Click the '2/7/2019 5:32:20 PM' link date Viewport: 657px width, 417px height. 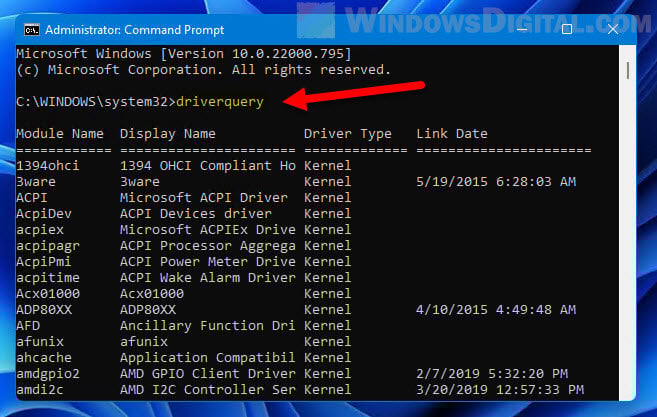click(492, 373)
